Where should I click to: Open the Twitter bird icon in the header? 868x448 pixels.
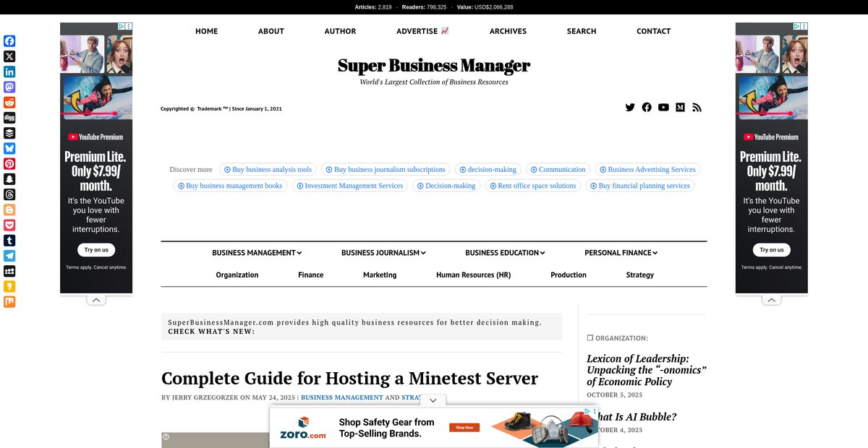(630, 107)
